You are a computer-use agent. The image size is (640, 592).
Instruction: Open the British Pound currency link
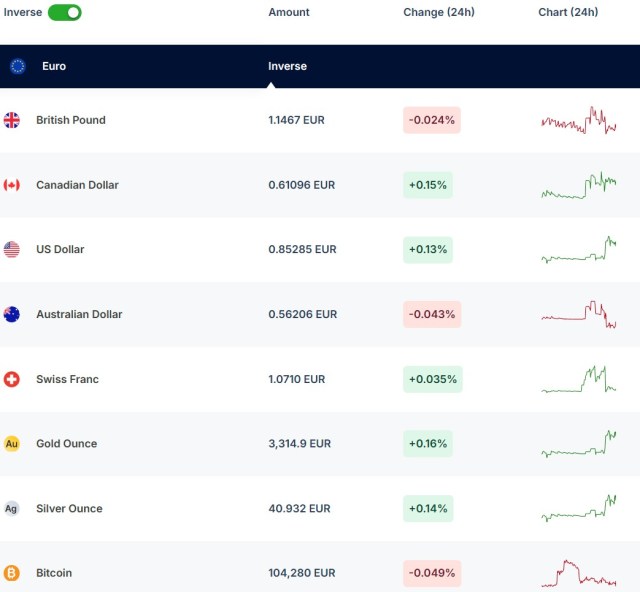(x=70, y=120)
